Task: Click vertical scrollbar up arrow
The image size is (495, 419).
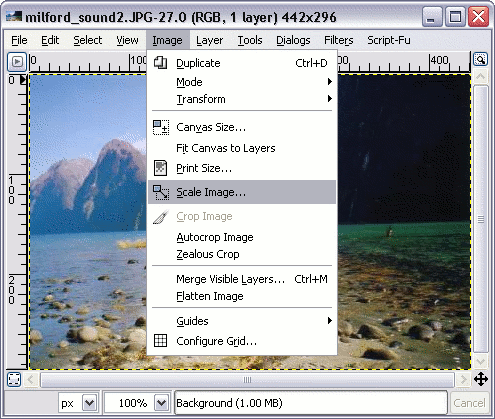Action: pos(481,77)
